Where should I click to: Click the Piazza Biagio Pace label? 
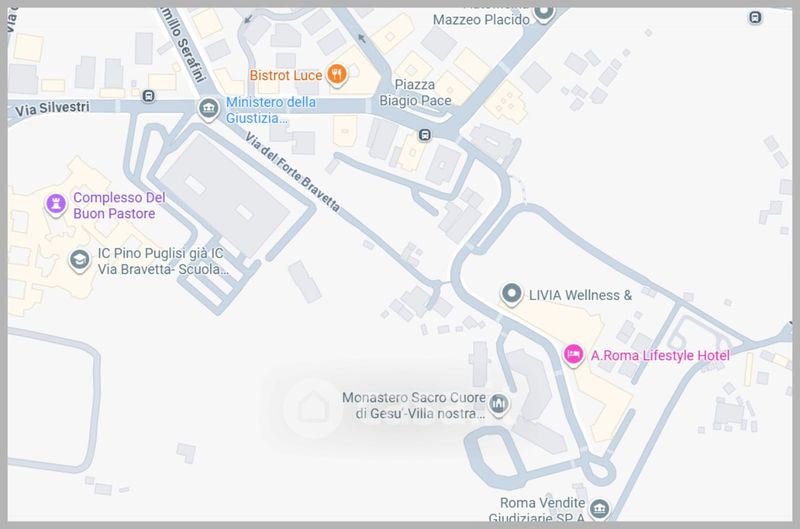click(x=415, y=92)
